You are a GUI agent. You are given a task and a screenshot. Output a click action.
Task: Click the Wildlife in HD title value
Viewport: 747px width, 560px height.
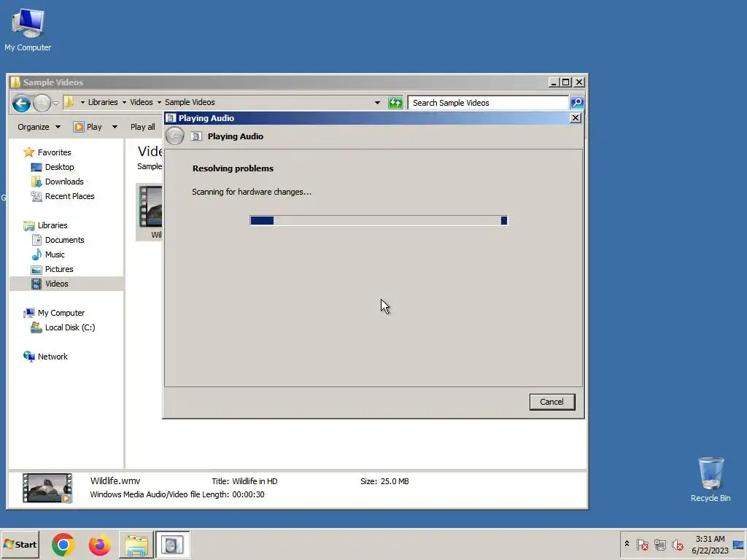pos(255,481)
